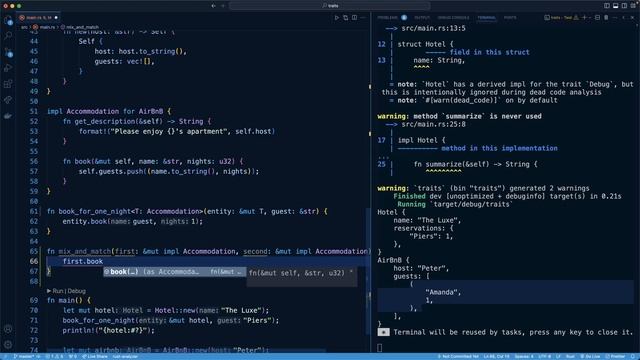Click the UTF-8 encoding indicator
The width and height of the screenshot is (640, 360).
tap(544, 356)
